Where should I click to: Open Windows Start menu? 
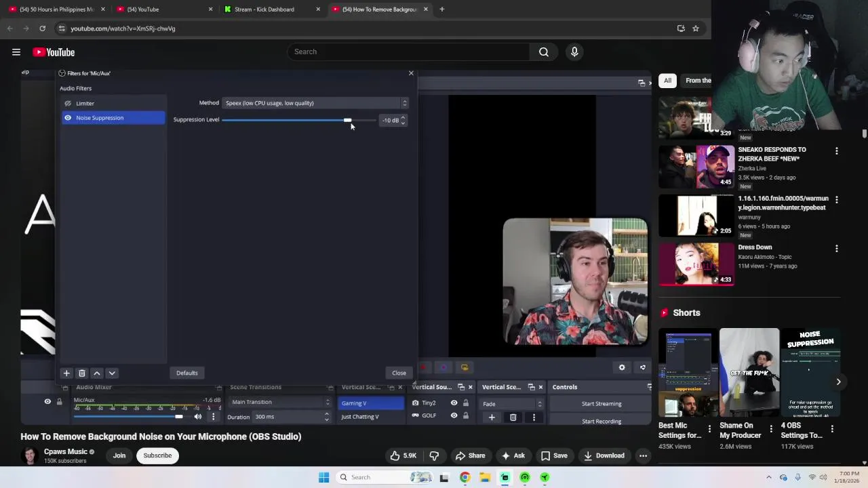click(x=323, y=477)
